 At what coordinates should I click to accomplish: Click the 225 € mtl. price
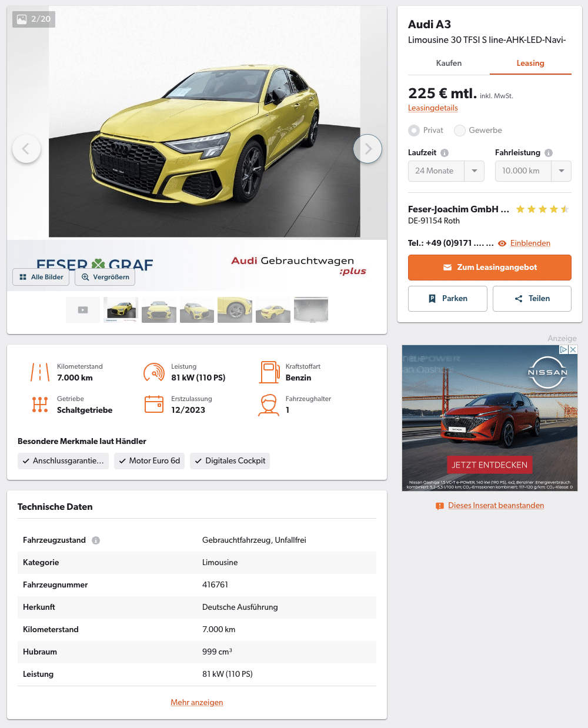point(442,93)
